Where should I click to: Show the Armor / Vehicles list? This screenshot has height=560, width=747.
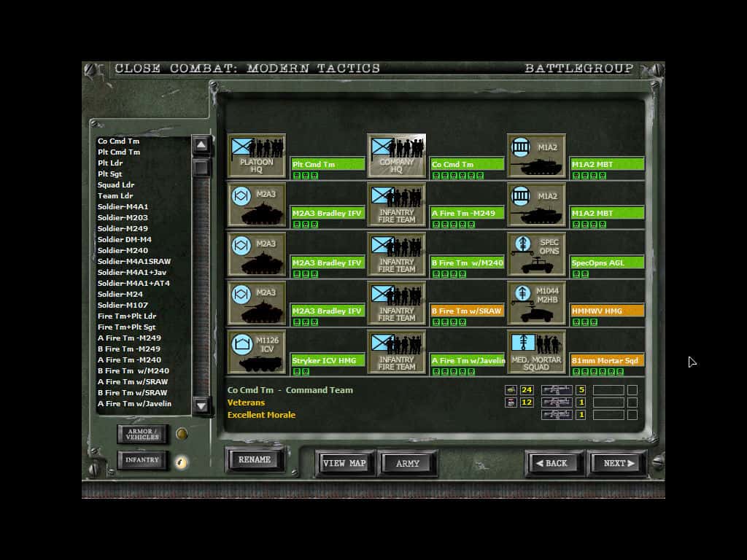pos(142,434)
